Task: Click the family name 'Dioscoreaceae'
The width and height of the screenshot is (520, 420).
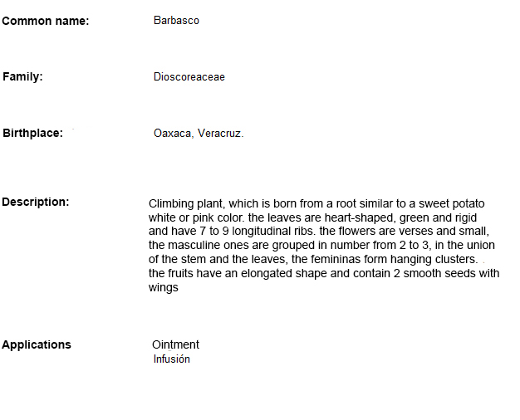Action: [189, 77]
